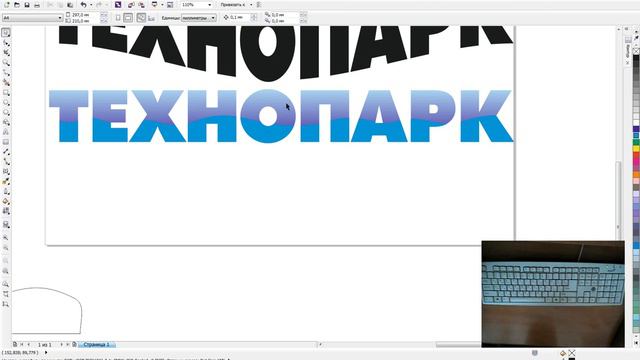640x360 pixels.
Task: Click the purple search content icon
Action: 118,5
